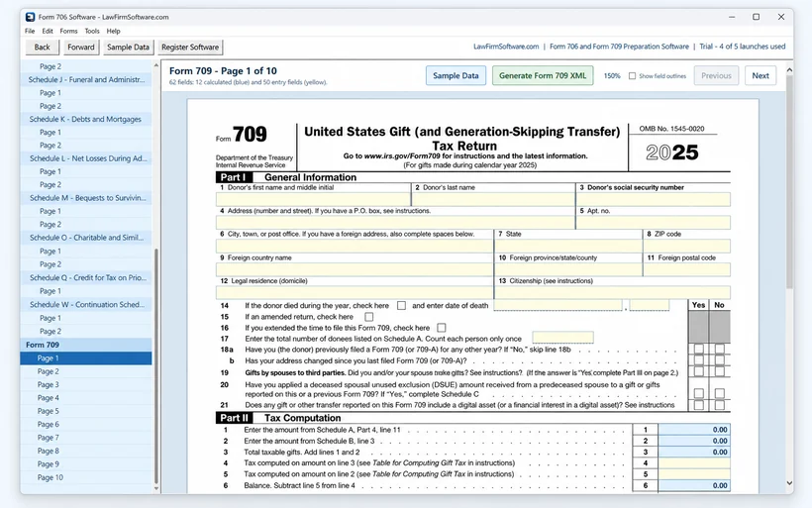The image size is (812, 508).
Task: Click the social security number field
Action: coord(654,199)
